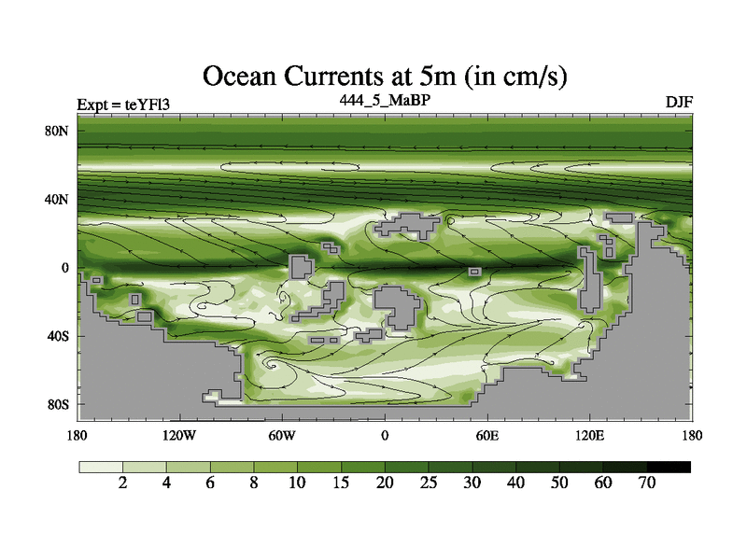747x560 pixels.
Task: Click the colorbar tick label '50'
Action: point(559,483)
